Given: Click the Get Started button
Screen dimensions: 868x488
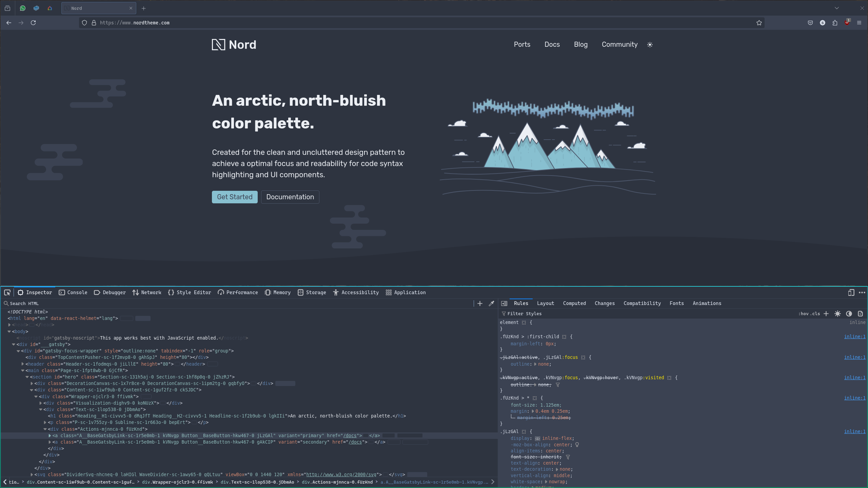Looking at the screenshot, I should 235,197.
